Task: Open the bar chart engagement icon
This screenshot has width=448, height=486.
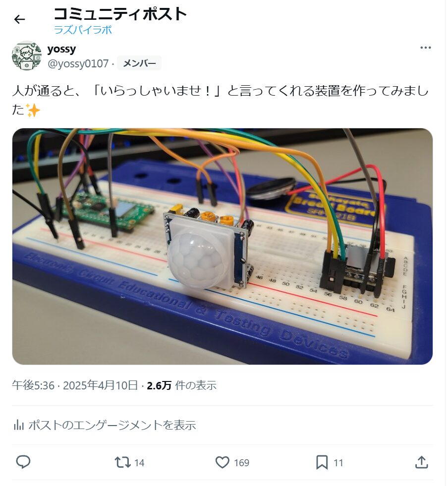Action: click(x=19, y=425)
